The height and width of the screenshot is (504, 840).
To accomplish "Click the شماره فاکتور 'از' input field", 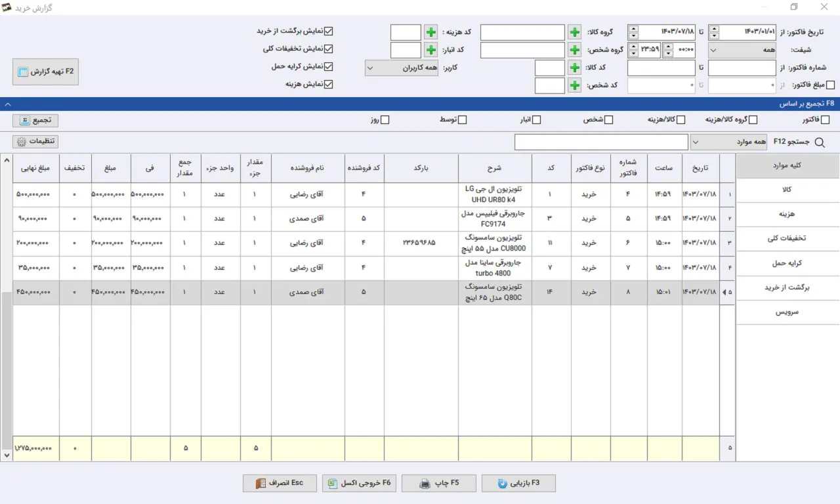I will (x=742, y=68).
